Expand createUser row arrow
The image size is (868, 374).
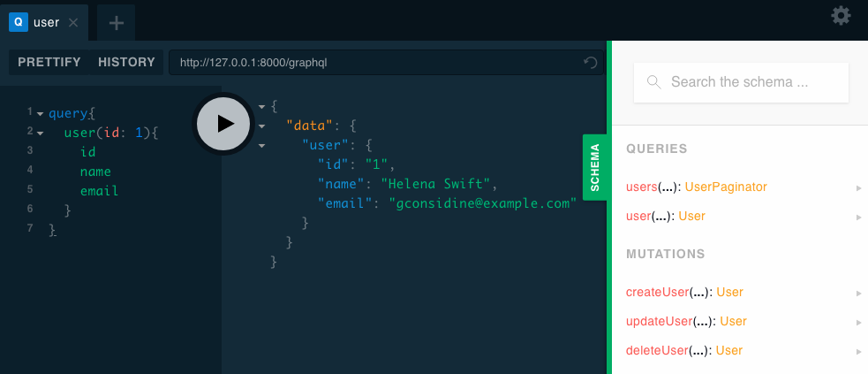coord(858,294)
